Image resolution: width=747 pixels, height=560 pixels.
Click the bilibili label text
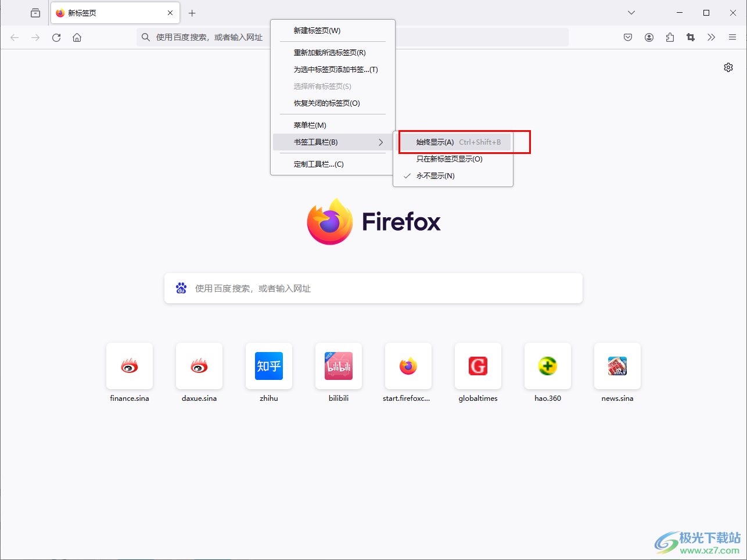click(339, 399)
